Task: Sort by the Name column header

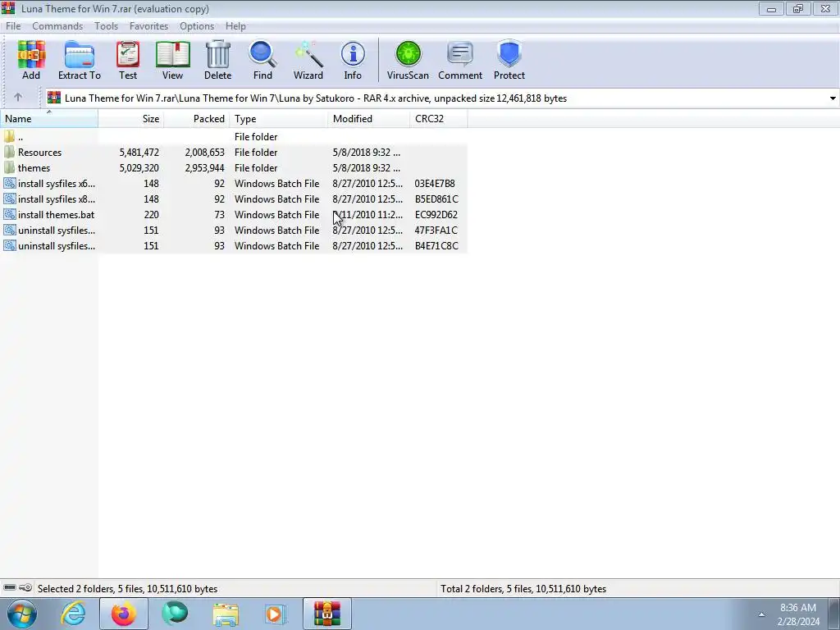Action: [48, 118]
